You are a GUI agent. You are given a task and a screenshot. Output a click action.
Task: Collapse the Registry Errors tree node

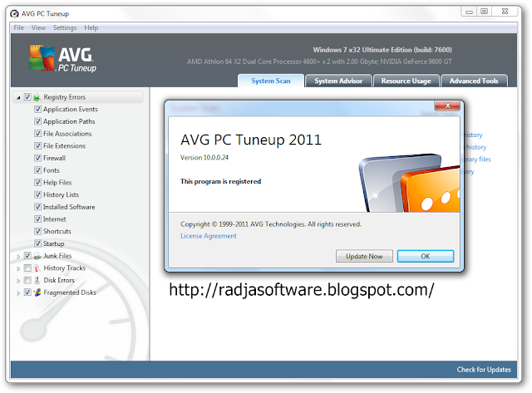(x=18, y=98)
